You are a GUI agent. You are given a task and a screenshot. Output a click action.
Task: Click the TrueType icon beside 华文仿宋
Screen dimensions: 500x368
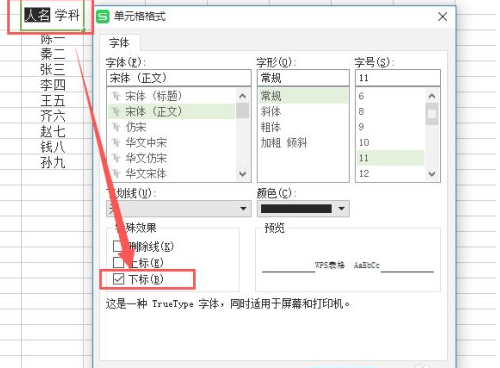[x=116, y=158]
